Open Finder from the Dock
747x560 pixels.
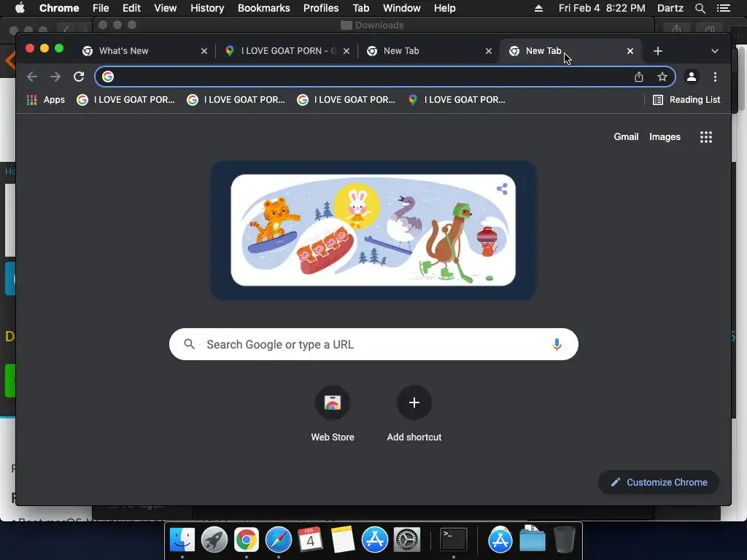pyautogui.click(x=182, y=540)
